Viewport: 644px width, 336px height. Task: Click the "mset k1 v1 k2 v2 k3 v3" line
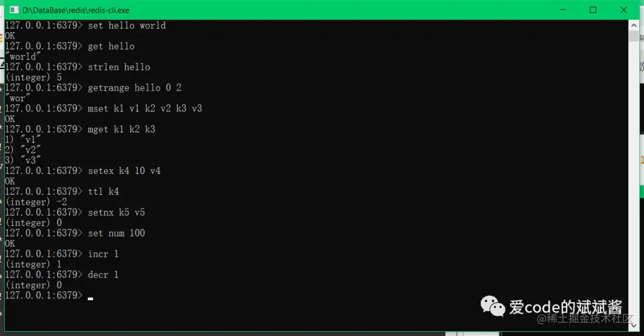click(x=104, y=108)
